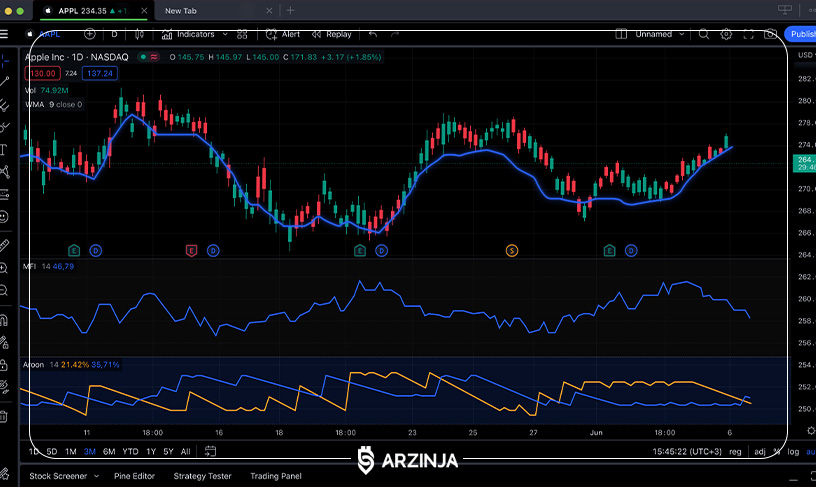Open symbol search magnifier in toolbar
Image resolution: width=816 pixels, height=487 pixels.
(x=704, y=34)
